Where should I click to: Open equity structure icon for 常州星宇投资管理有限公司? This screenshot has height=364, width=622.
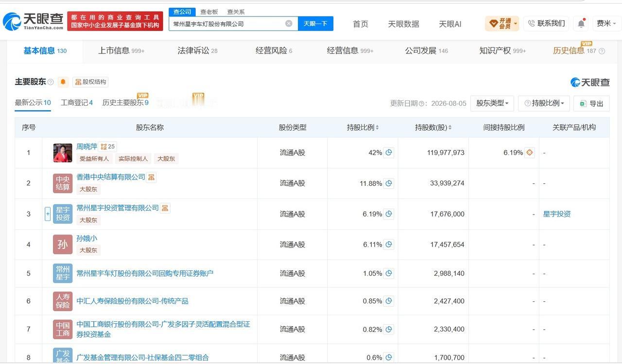click(x=165, y=208)
